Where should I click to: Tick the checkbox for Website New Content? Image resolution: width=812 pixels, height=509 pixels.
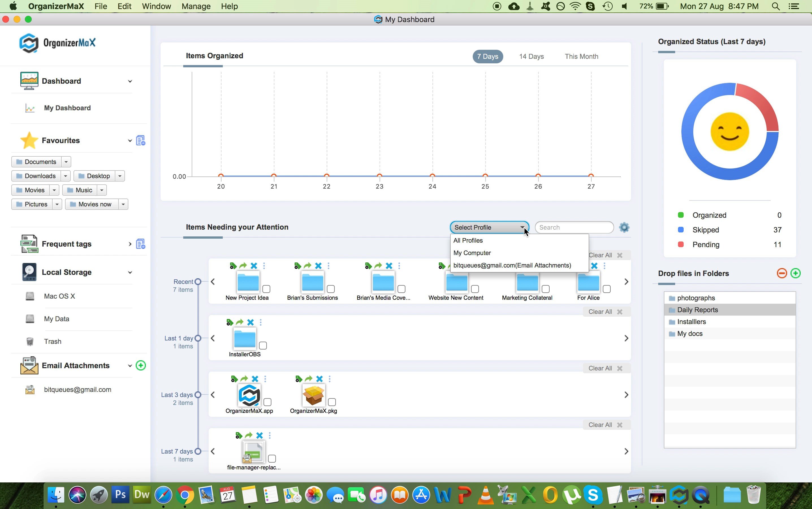(x=475, y=289)
